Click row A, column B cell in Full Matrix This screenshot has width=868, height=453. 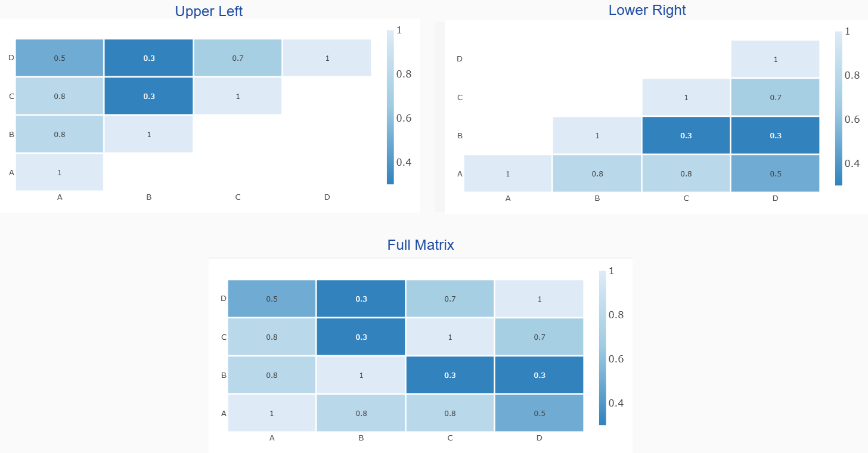coord(361,413)
